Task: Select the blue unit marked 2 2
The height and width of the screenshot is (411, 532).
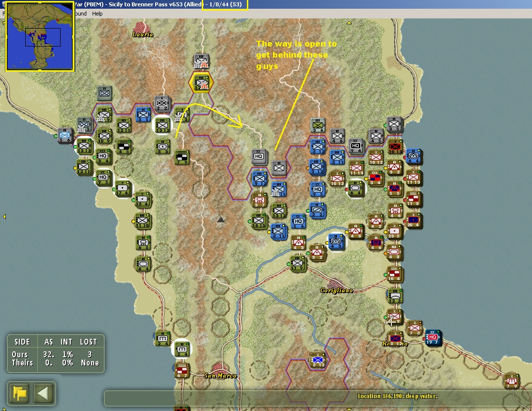Action: 318,210
